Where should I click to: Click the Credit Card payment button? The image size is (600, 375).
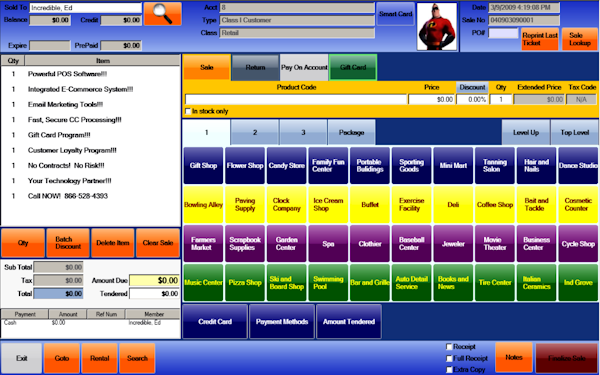coord(215,322)
